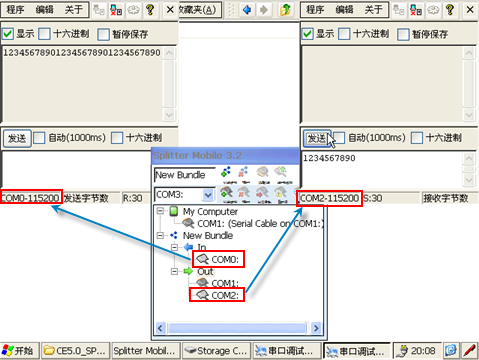Select COM1: under the Out branch
This screenshot has height=360, width=479.
coord(225,283)
